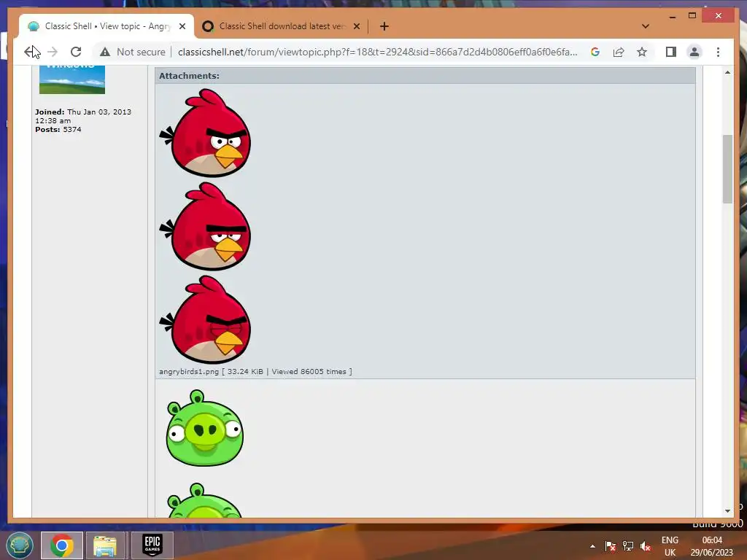Go back with the browser back arrow
The image size is (747, 560).
29,52
